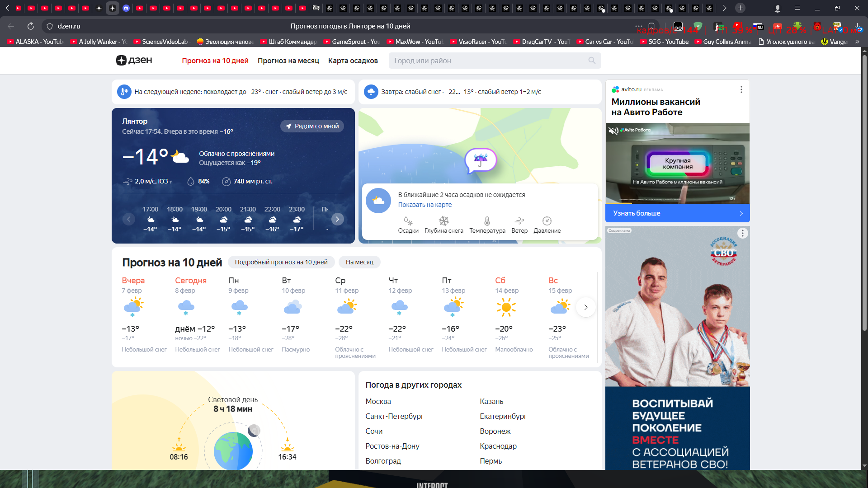Screen dimensions: 868x488
Task: Open the Прогноз на месяц tab
Action: [288, 61]
